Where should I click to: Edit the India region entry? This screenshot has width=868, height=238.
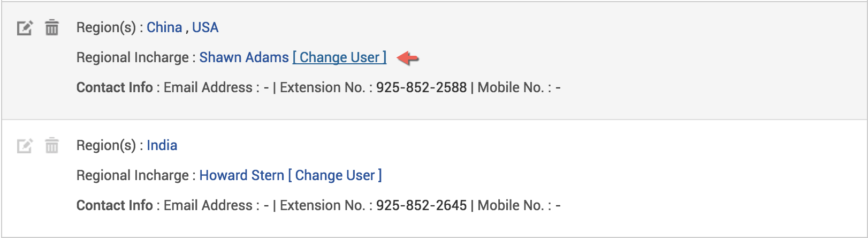click(25, 145)
